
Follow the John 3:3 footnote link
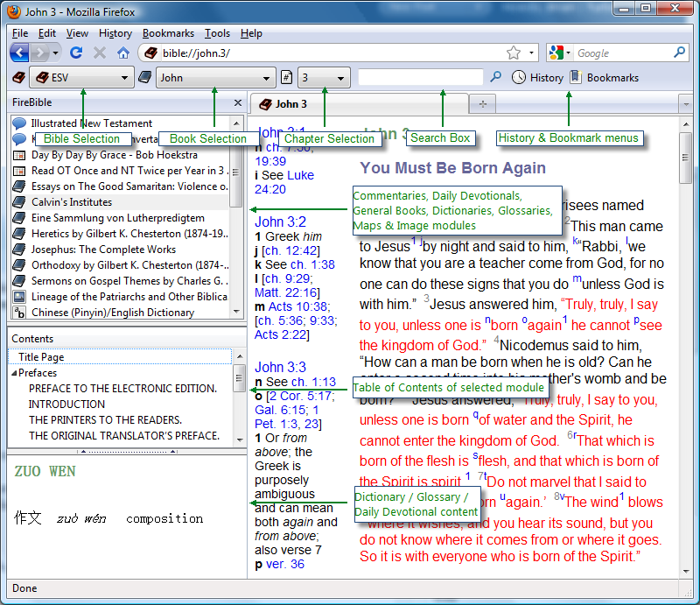click(x=280, y=367)
